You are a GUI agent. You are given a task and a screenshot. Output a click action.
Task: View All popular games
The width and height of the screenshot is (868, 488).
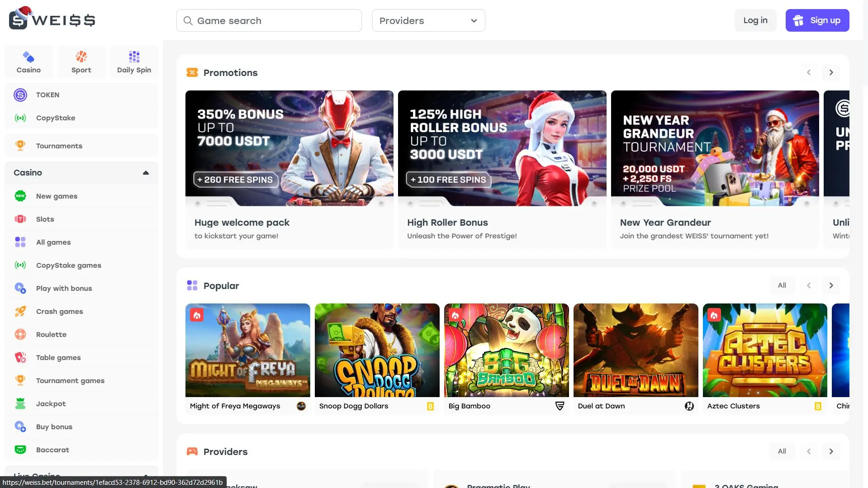(x=782, y=285)
